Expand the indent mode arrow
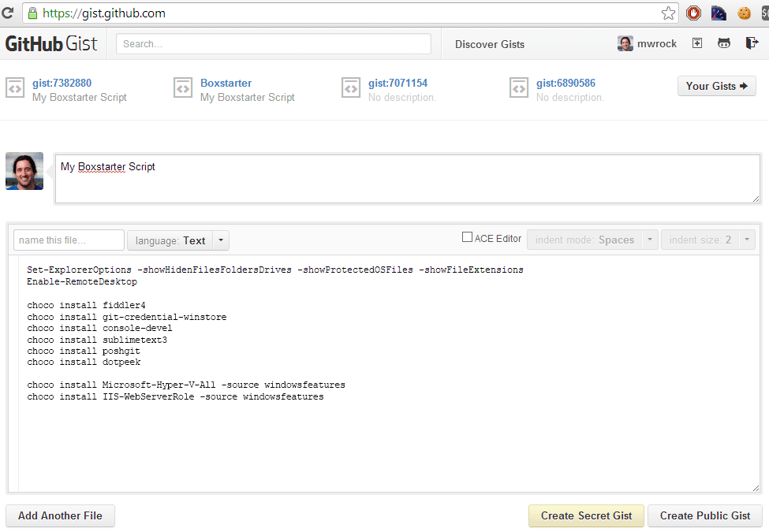Screen dimensions: 769x532 (650, 240)
